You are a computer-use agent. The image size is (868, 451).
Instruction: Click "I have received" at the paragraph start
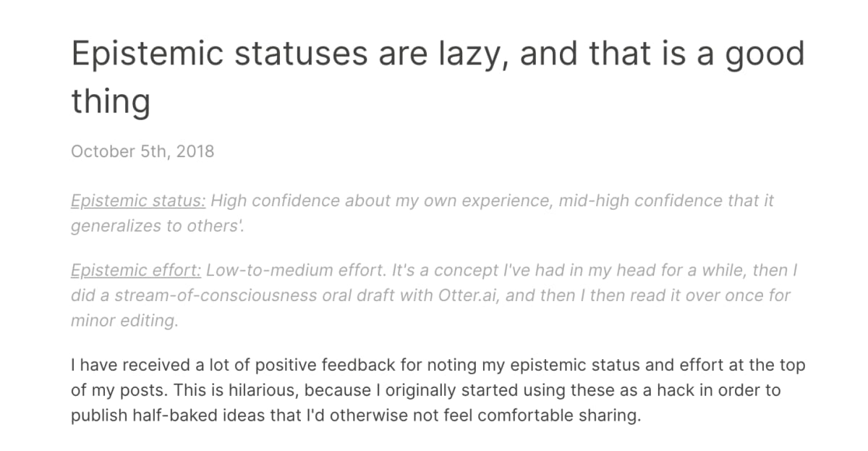[119, 366]
